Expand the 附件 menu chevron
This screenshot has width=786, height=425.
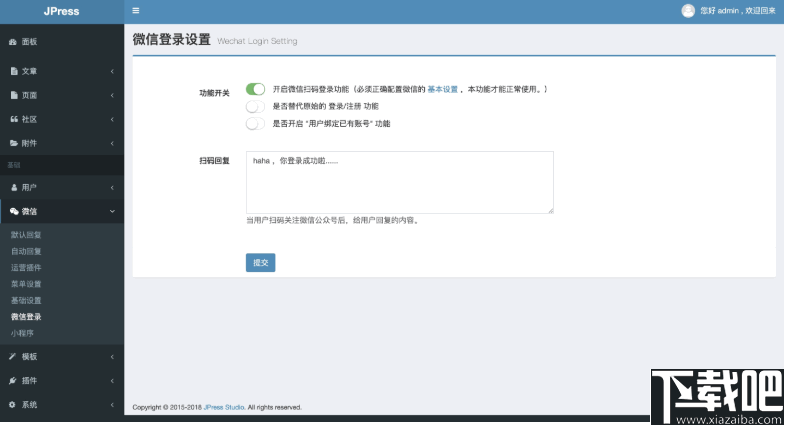click(x=112, y=143)
